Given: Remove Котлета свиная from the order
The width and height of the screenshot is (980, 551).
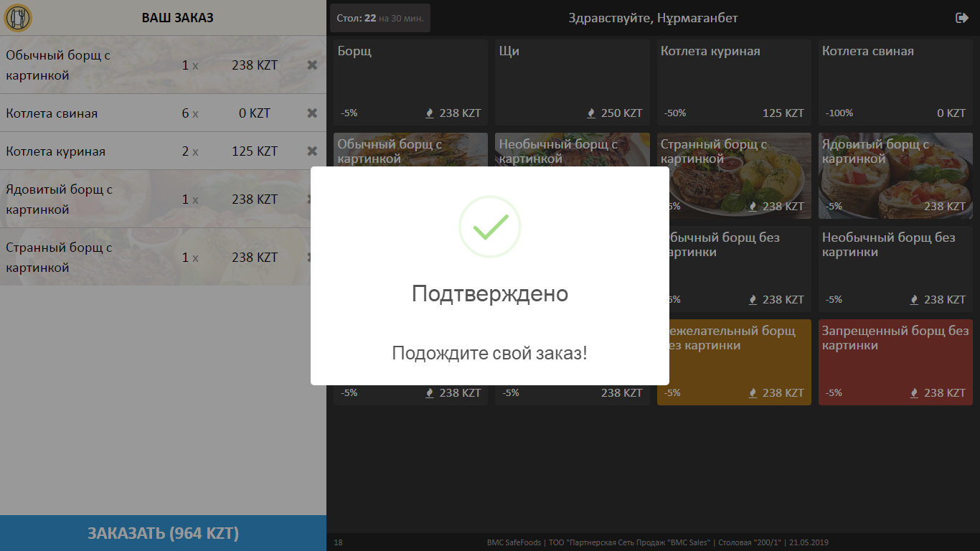Looking at the screenshot, I should 312,113.
